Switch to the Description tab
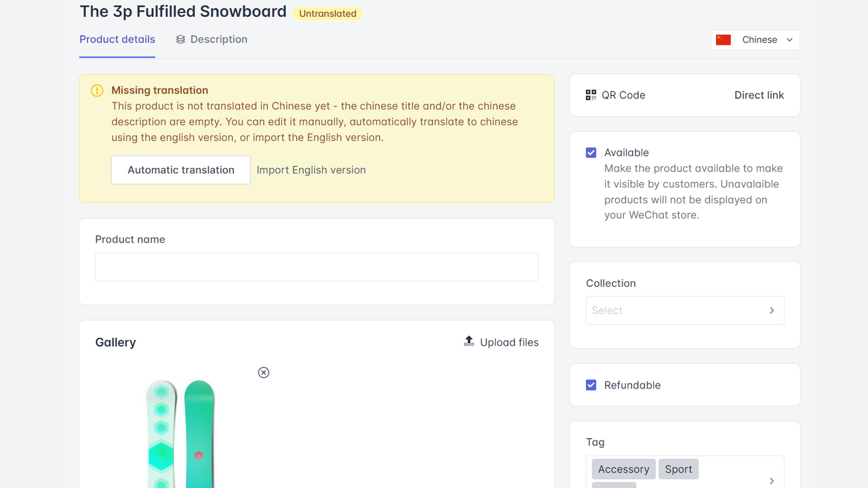The image size is (868, 488). click(218, 39)
